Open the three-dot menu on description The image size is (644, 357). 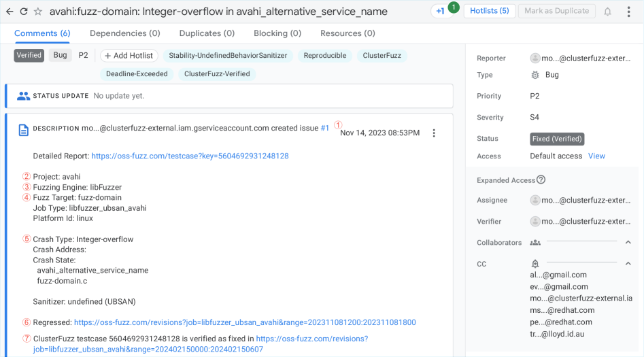[434, 133]
